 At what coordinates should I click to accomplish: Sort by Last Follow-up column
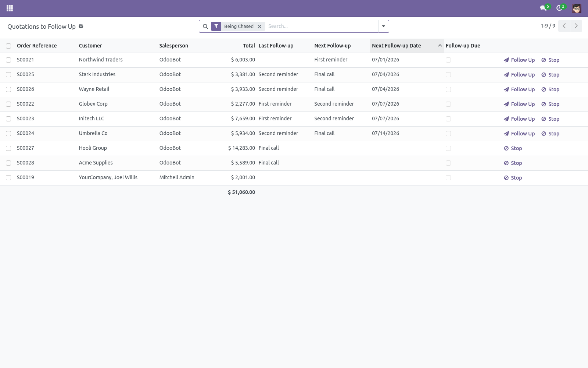276,46
